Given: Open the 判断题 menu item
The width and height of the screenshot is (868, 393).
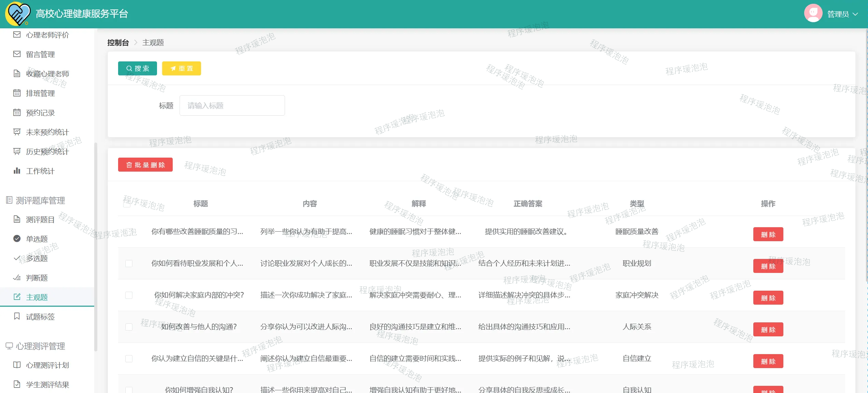Looking at the screenshot, I should (x=37, y=278).
